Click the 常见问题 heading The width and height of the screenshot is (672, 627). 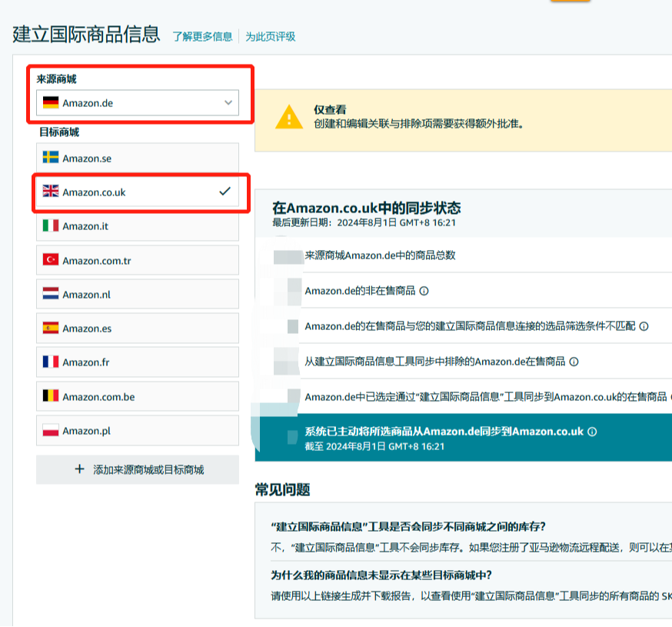click(x=282, y=490)
